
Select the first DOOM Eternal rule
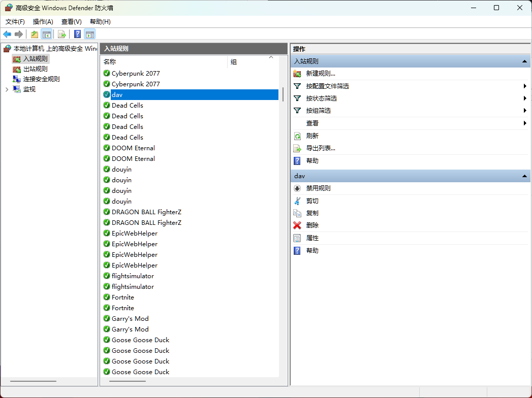coord(133,148)
